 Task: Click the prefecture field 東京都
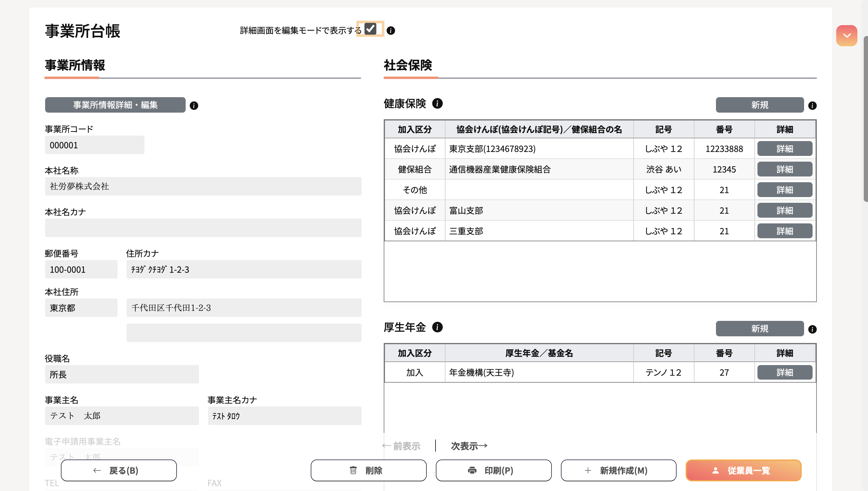pyautogui.click(x=81, y=308)
